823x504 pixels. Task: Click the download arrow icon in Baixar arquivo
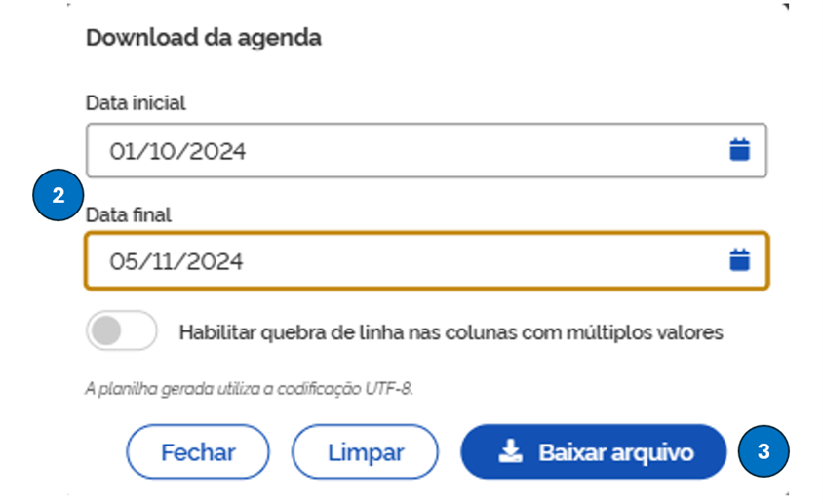(x=509, y=452)
